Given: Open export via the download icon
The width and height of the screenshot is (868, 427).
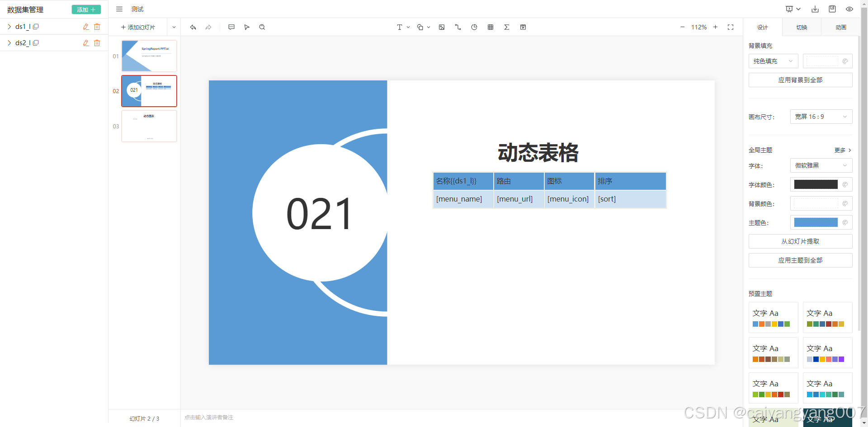Looking at the screenshot, I should coord(815,9).
